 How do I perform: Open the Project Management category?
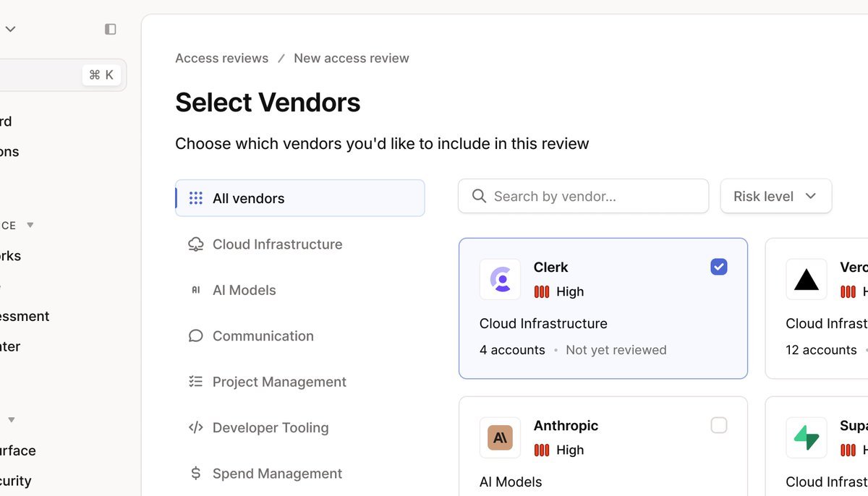279,382
